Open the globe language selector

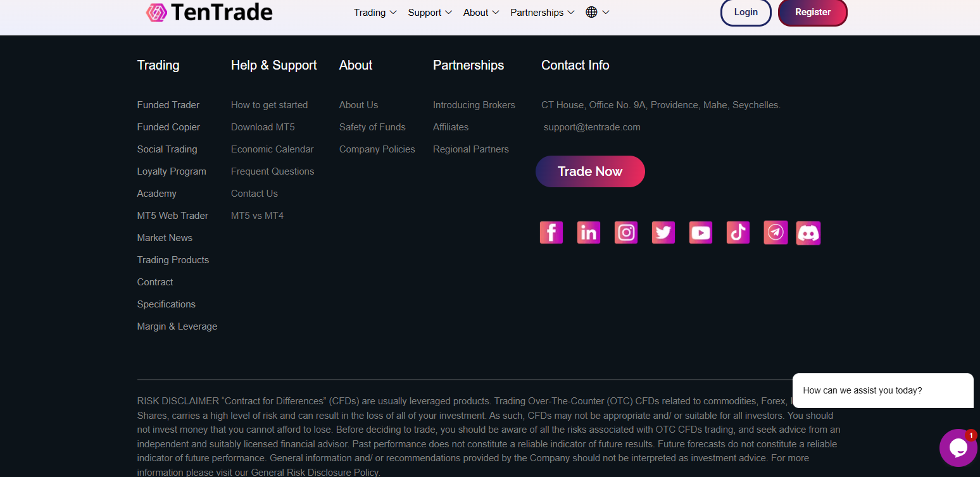point(597,12)
